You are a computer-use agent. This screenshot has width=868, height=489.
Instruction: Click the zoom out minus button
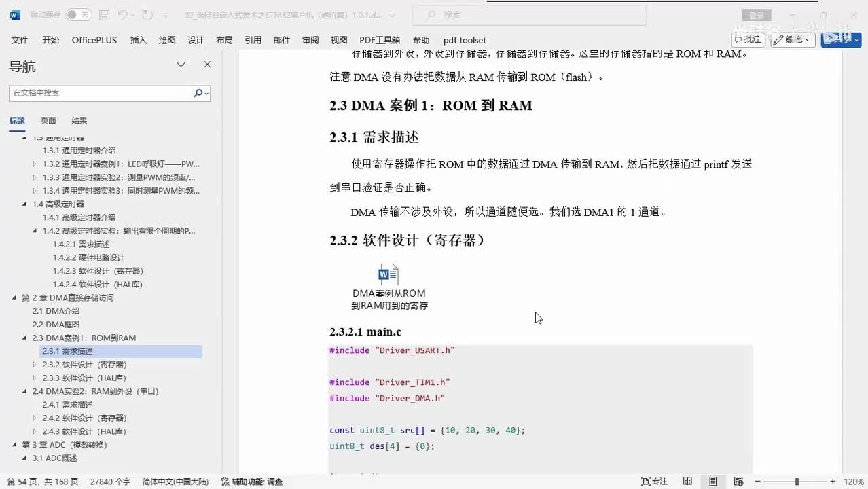757,482
